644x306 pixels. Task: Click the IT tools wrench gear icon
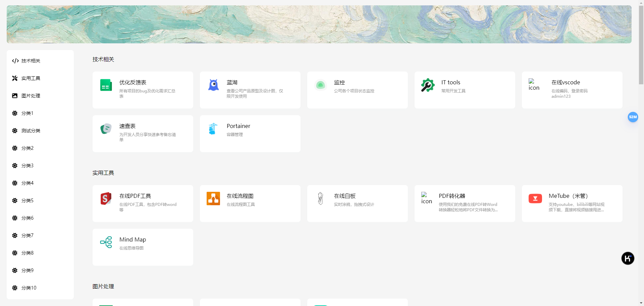coord(428,85)
